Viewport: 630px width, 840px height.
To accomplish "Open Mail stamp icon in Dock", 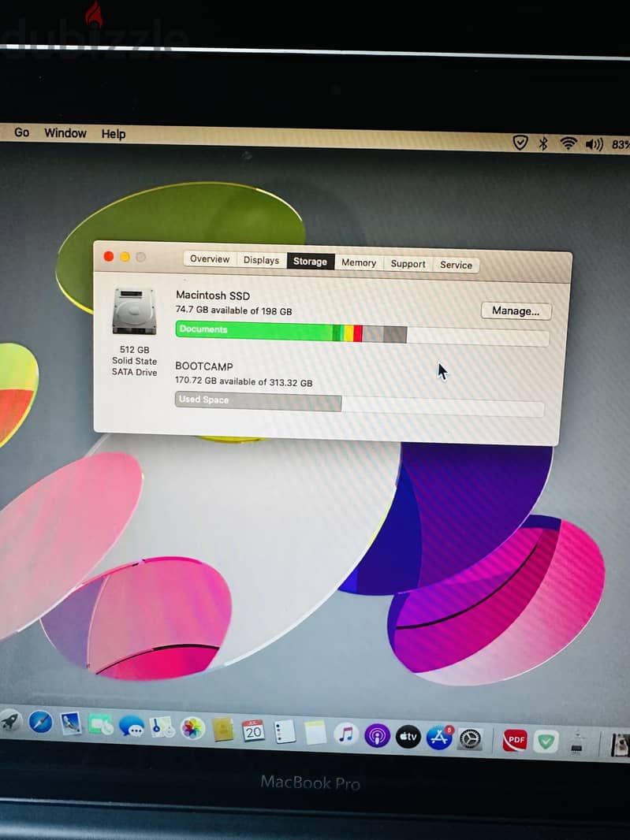I will pyautogui.click(x=71, y=723).
